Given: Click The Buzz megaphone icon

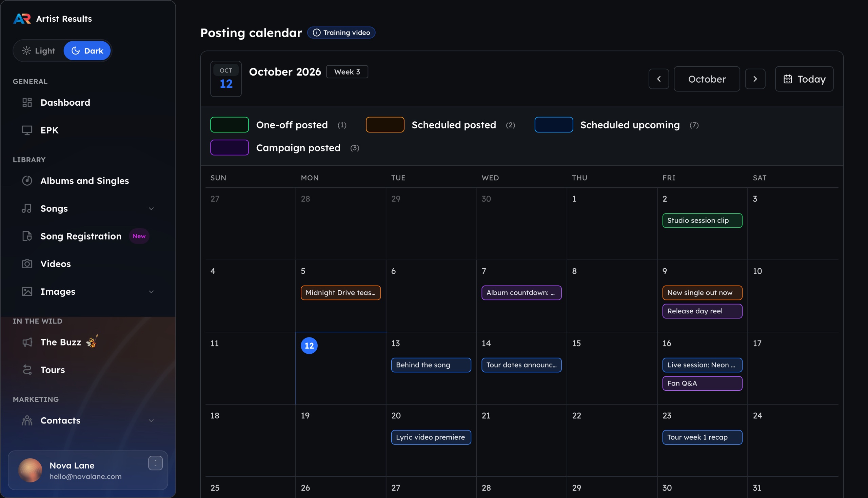Looking at the screenshot, I should click(27, 342).
